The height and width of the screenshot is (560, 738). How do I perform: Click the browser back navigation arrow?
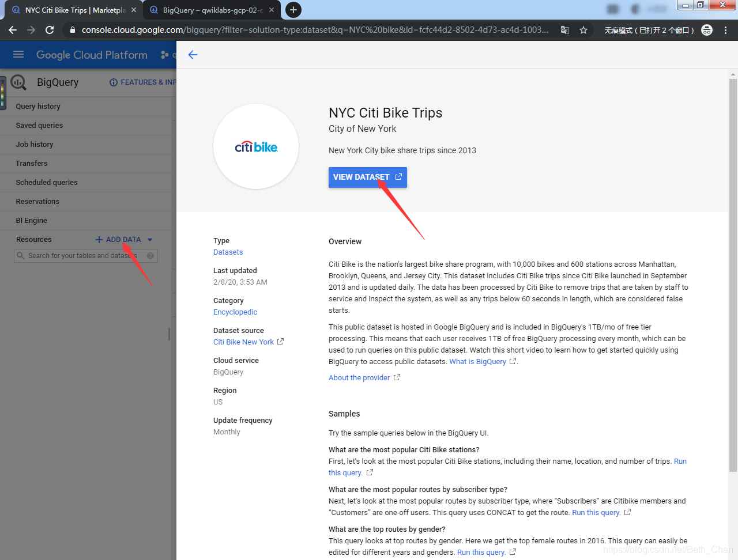point(13,30)
